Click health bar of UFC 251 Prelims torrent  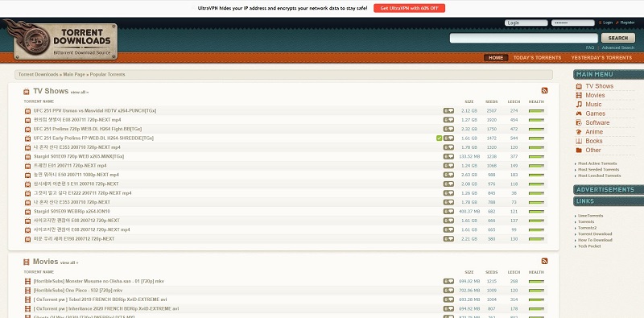[x=536, y=129]
